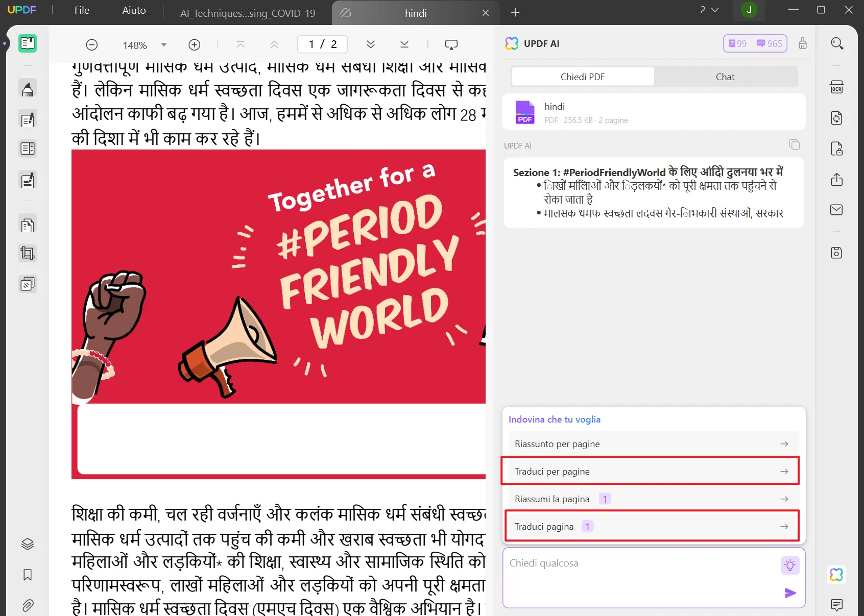Open the Organize pages tool
Viewport: 864px width, 616px height.
28,224
